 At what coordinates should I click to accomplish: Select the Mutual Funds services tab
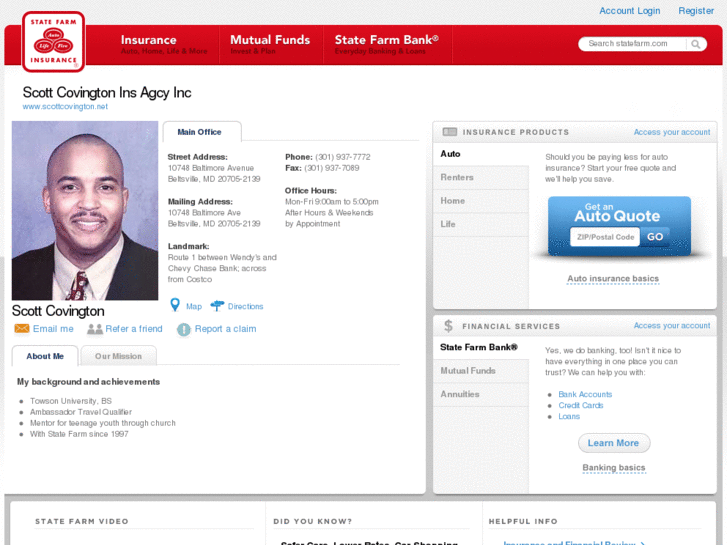[x=480, y=371]
